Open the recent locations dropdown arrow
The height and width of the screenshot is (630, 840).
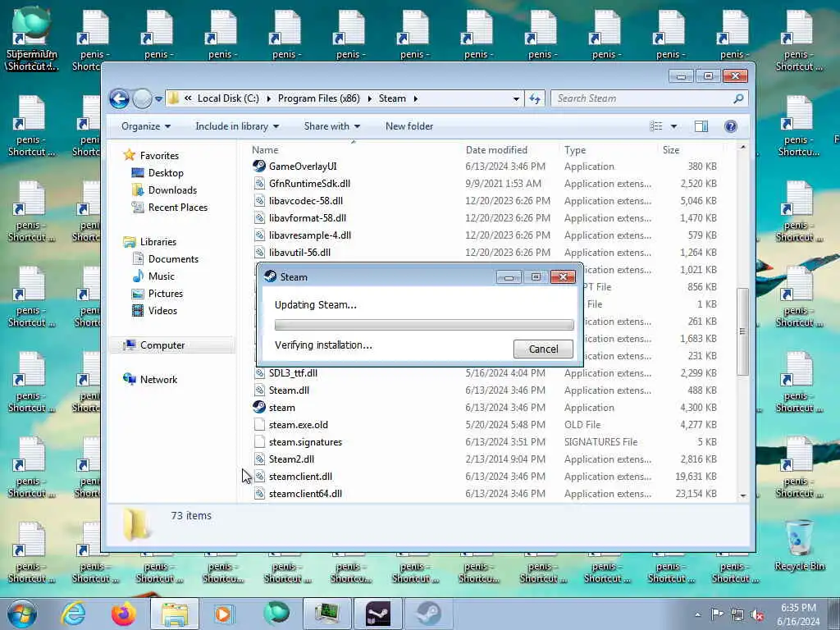click(x=158, y=98)
